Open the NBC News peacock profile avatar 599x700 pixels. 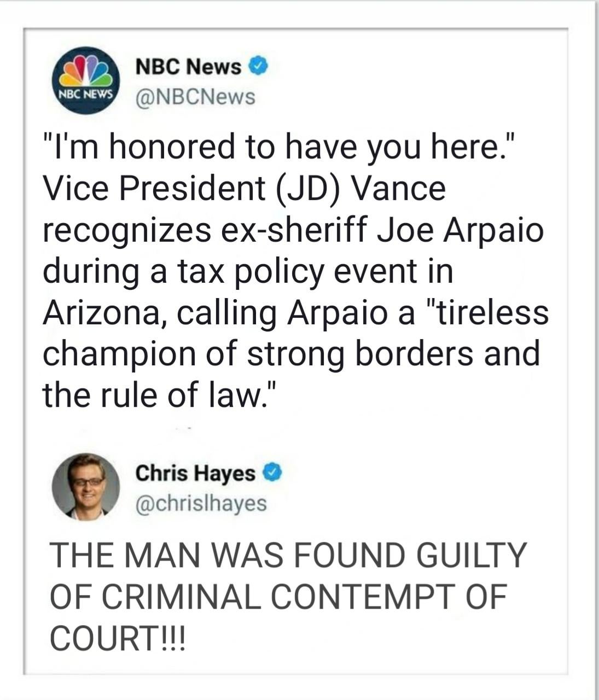(85, 80)
